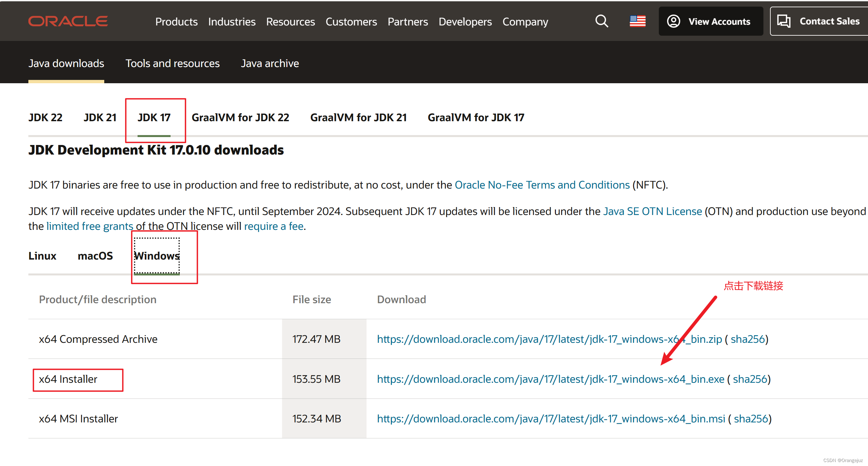Download the x64 Installer exe link
This screenshot has height=466, width=868.
(x=550, y=379)
